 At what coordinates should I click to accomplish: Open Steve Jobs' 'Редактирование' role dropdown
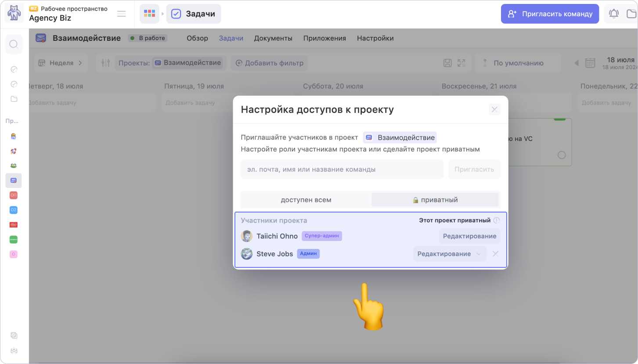[x=450, y=254]
